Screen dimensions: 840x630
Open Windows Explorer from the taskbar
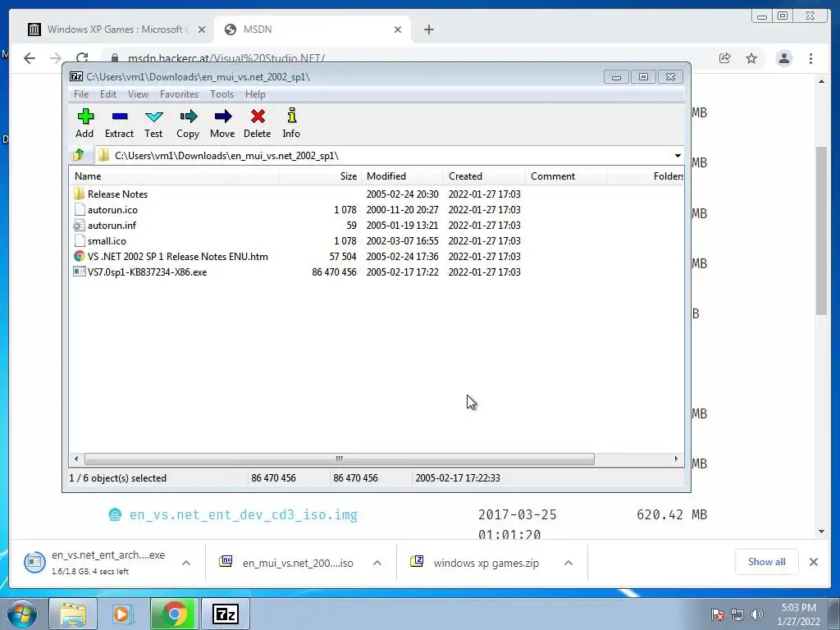coord(73,614)
